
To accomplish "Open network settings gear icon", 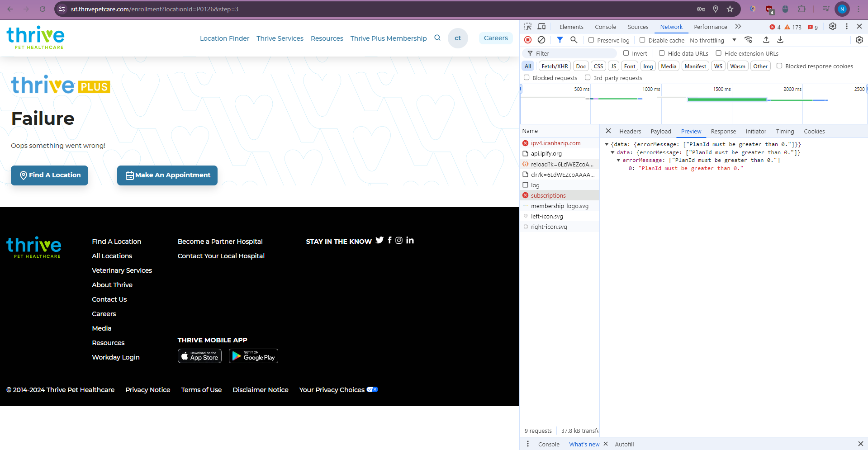I will pos(859,40).
